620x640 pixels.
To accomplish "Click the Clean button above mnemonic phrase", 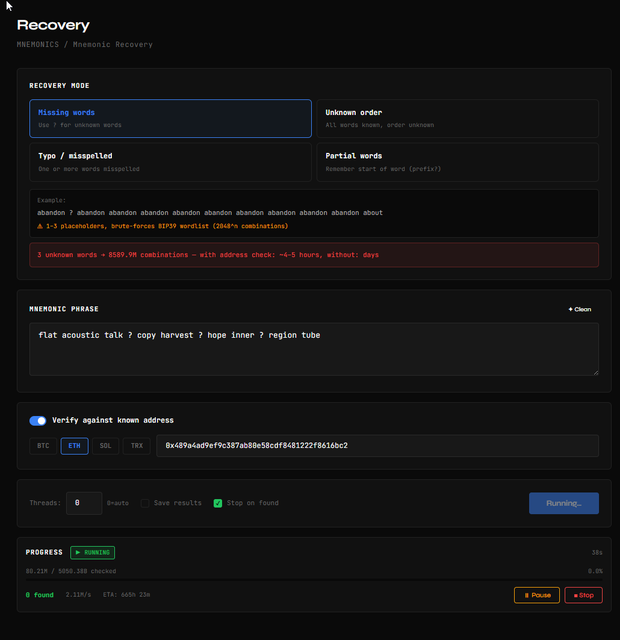I will tap(580, 309).
